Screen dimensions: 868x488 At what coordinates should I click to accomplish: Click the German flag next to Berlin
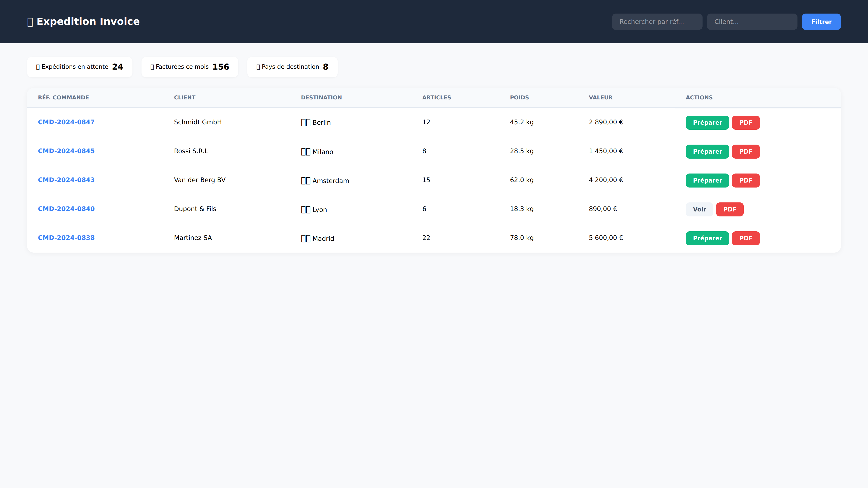point(305,122)
